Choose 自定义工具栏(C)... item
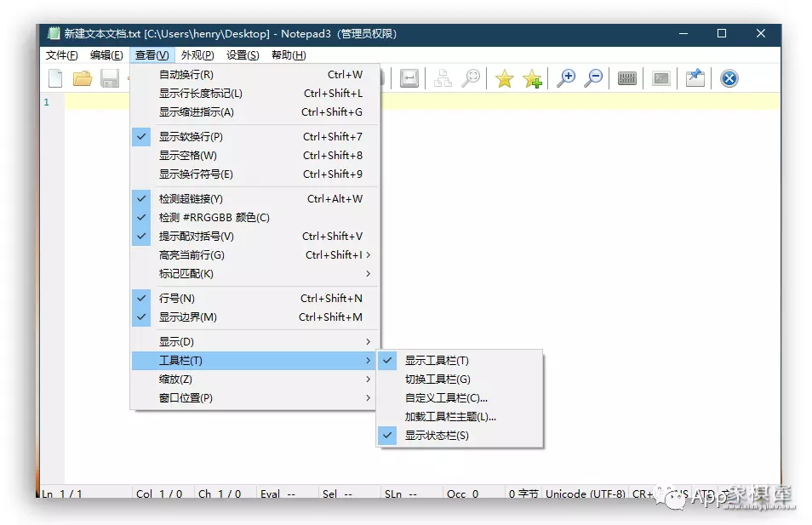812x525 pixels. tap(460, 397)
